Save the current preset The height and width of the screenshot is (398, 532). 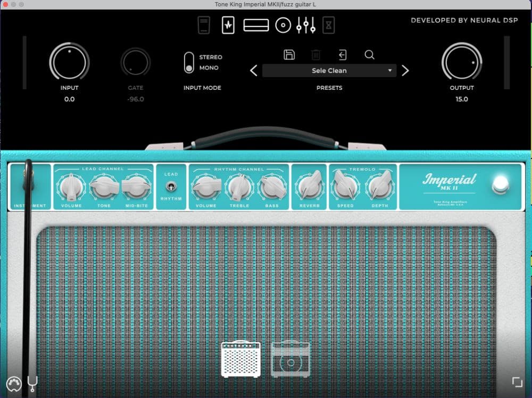(x=289, y=55)
